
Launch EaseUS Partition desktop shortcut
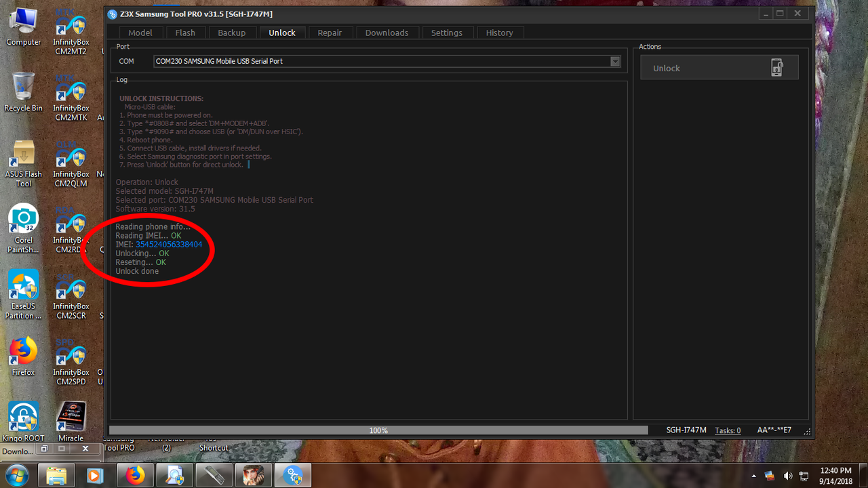click(x=24, y=296)
